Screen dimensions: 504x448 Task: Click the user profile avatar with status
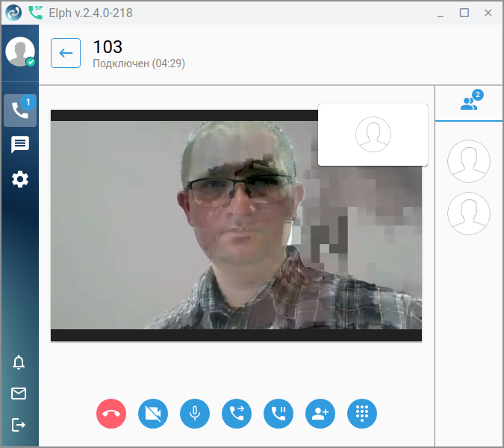point(20,52)
